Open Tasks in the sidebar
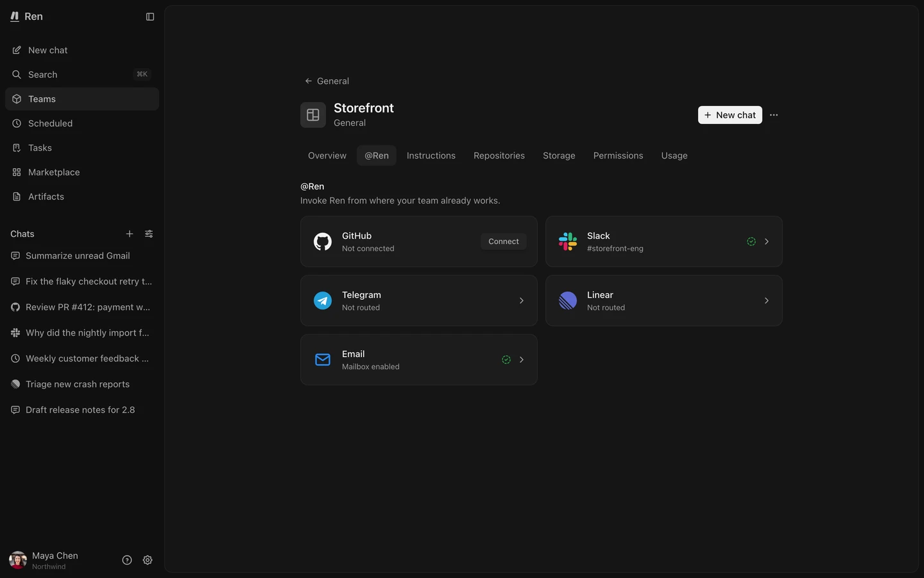The image size is (924, 578). coord(82,148)
